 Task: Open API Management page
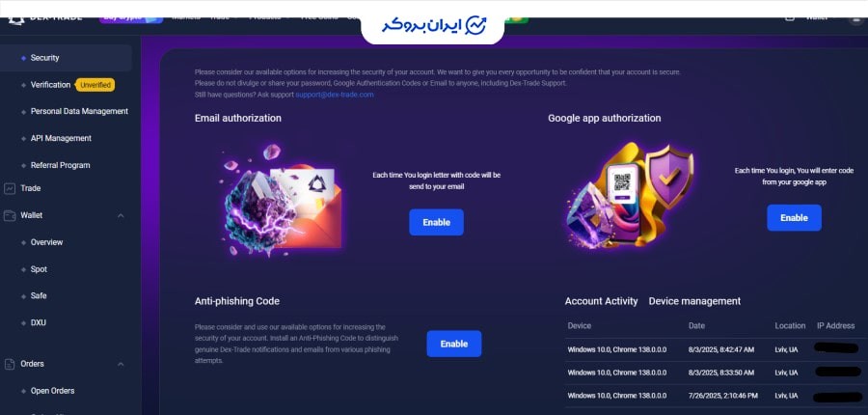[x=61, y=139]
